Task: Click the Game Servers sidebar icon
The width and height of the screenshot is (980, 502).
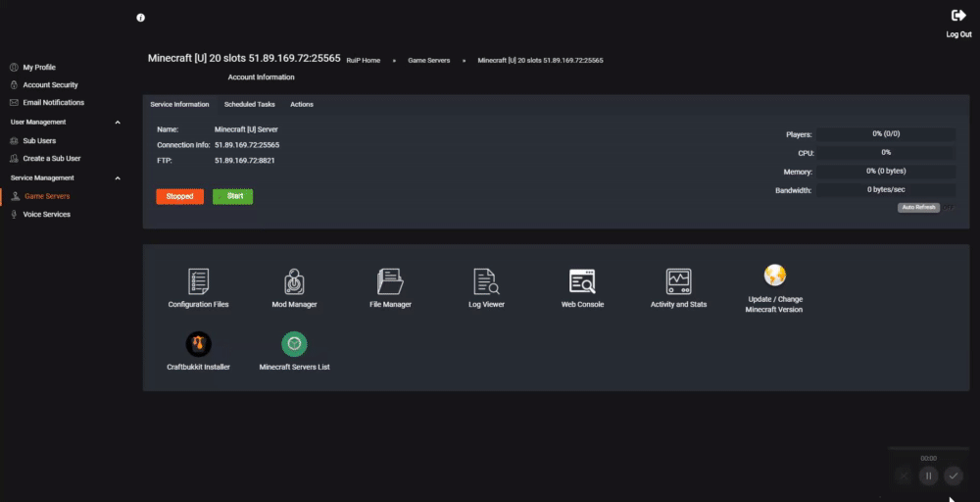Action: (x=16, y=196)
